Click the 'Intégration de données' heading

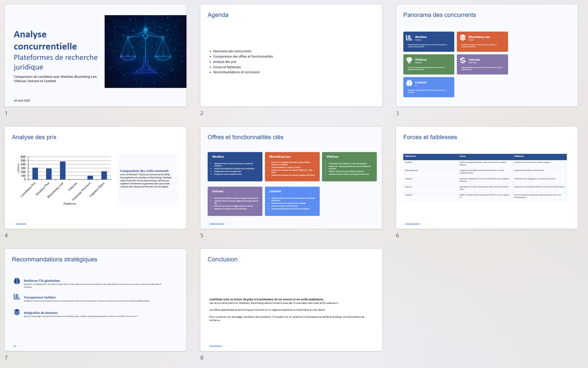(x=40, y=313)
